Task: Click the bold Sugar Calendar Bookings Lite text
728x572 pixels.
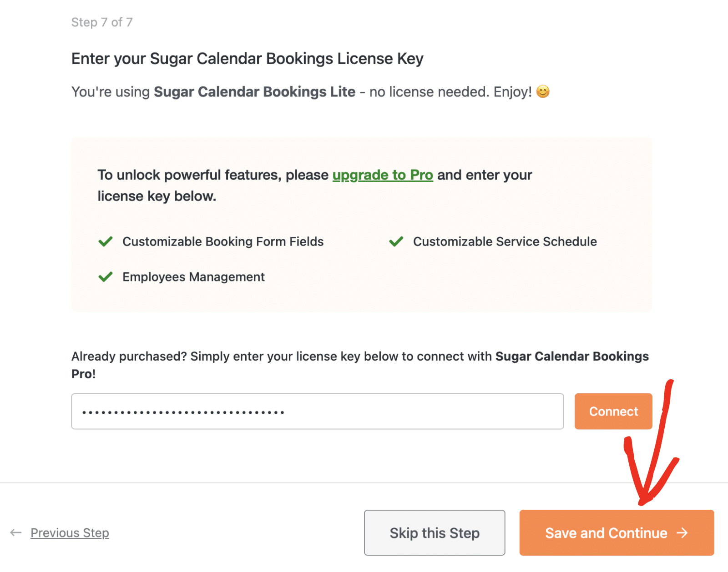Action: point(254,92)
